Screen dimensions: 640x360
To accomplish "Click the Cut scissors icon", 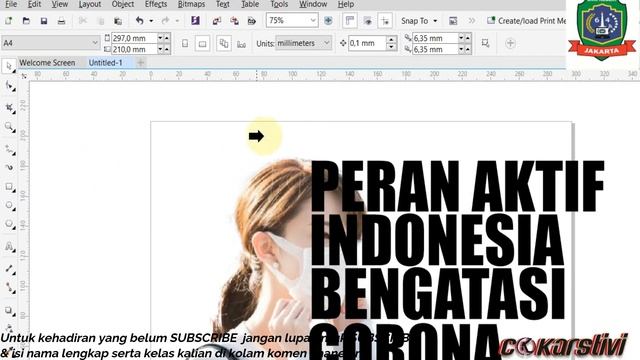I will [x=83, y=20].
